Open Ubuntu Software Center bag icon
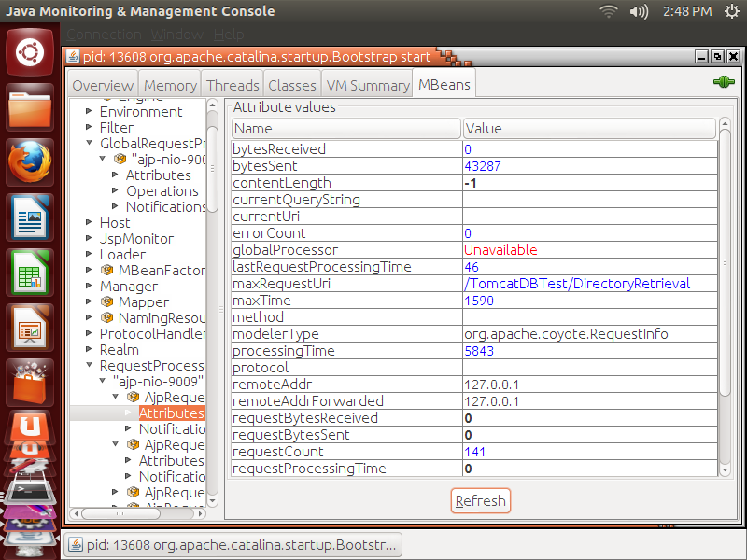This screenshot has width=747, height=560. point(30,383)
